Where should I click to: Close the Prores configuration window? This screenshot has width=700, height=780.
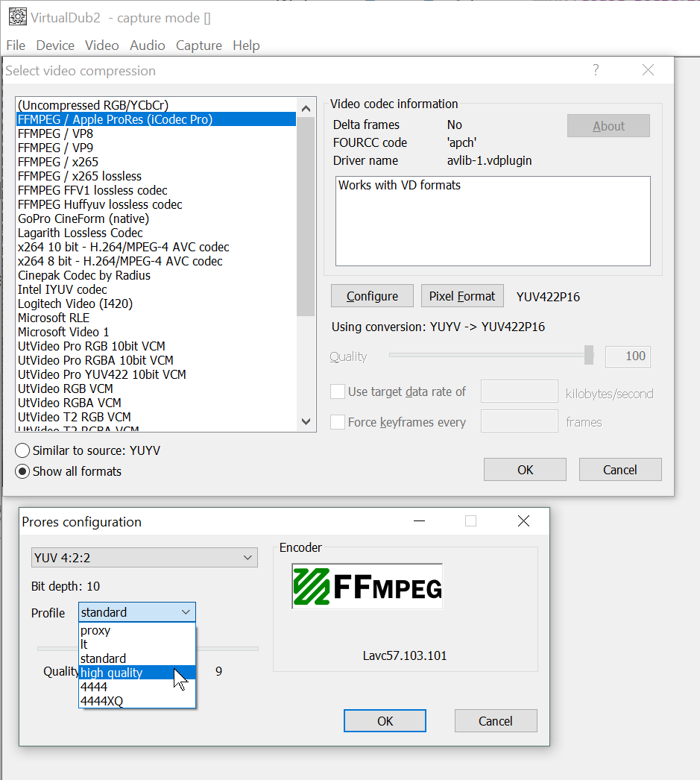pyautogui.click(x=523, y=521)
